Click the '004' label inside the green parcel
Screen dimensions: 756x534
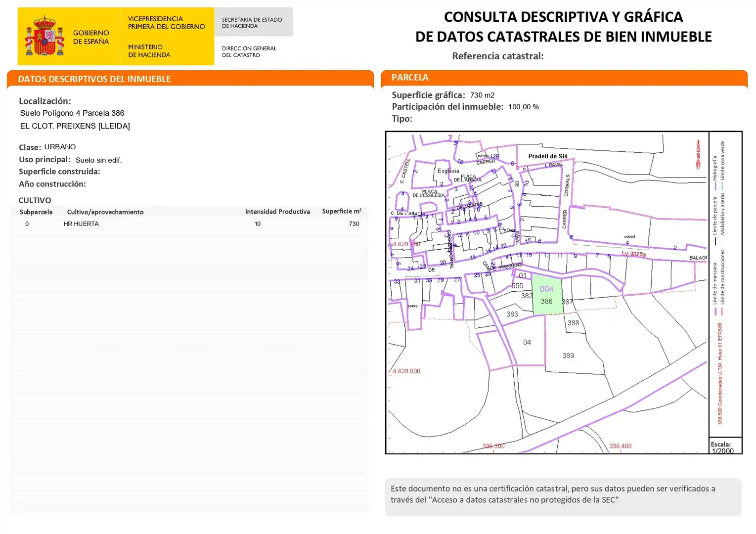point(546,289)
